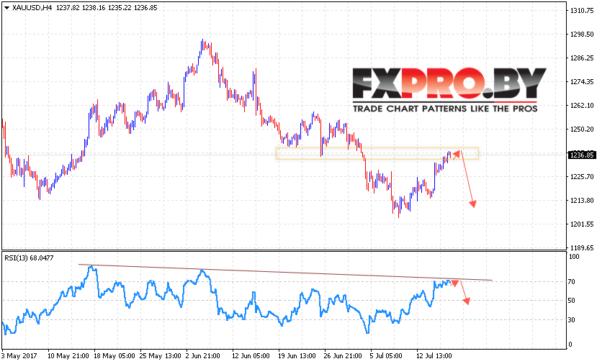Click the RSI scale level 30
Screen dimensions: 597x364
(572, 320)
